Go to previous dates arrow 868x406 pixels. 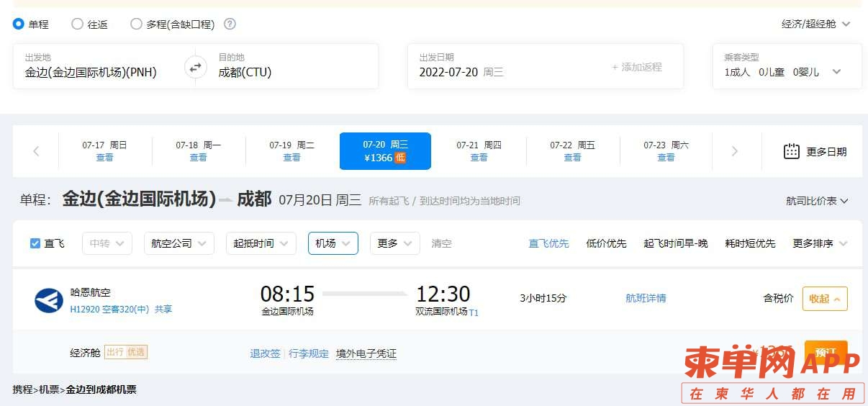(36, 151)
